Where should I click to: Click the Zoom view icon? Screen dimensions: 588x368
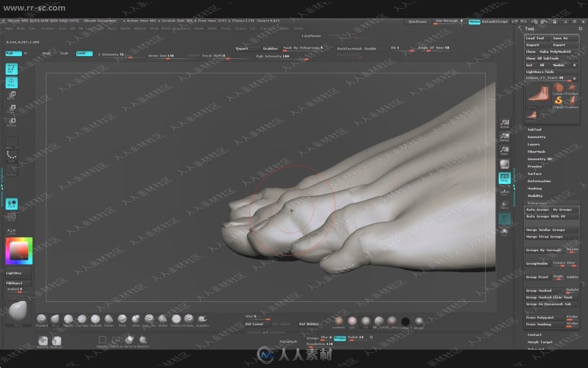point(505,150)
